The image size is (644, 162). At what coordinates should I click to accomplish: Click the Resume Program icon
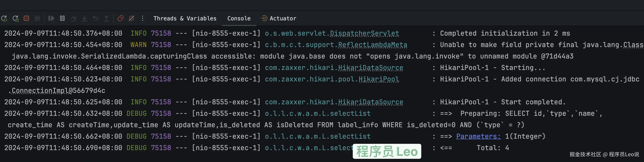click(x=51, y=18)
